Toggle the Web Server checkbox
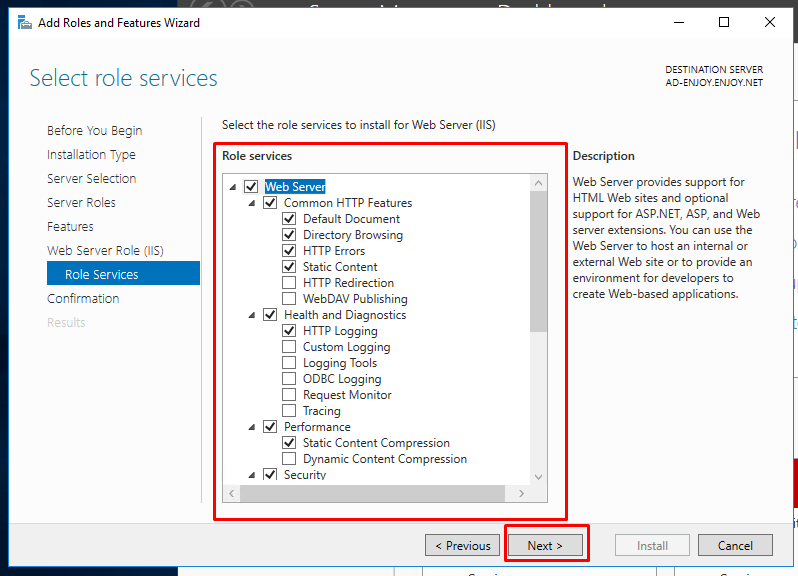 click(x=251, y=187)
